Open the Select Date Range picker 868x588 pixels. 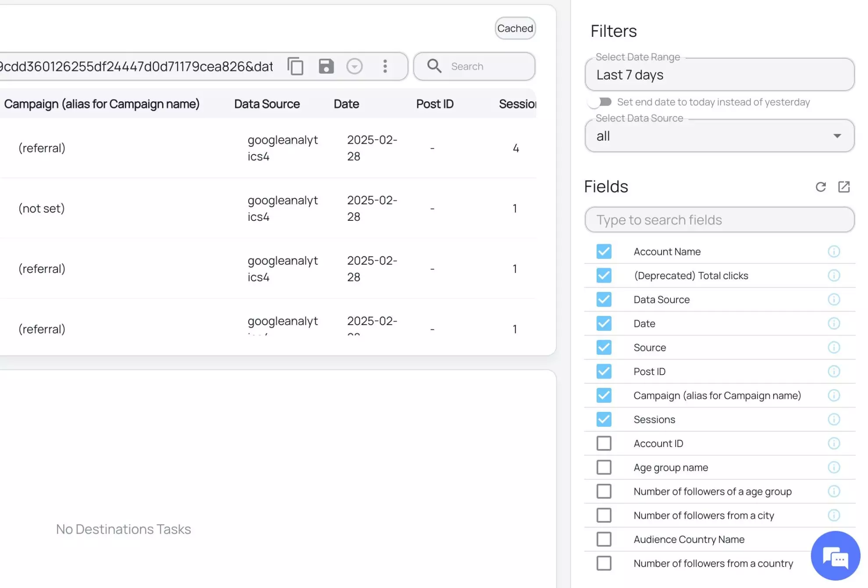(x=719, y=74)
